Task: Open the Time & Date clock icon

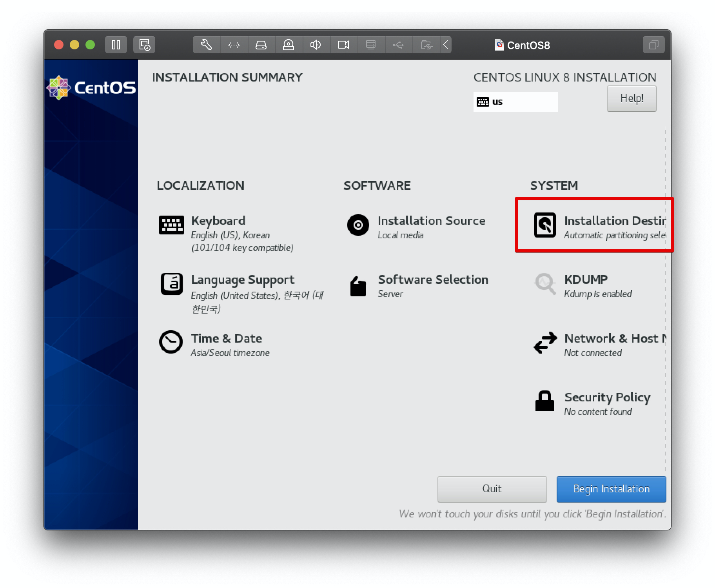Action: point(171,342)
